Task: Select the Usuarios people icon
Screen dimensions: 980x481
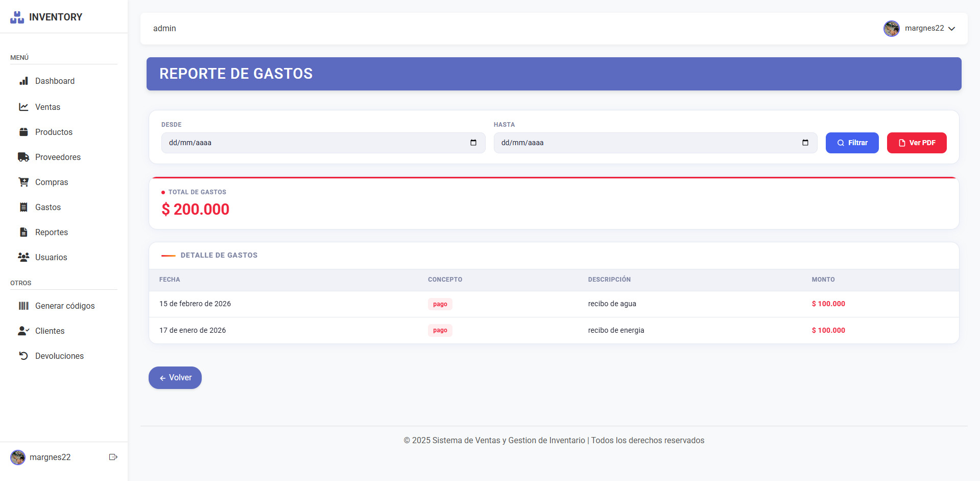Action: 23,257
